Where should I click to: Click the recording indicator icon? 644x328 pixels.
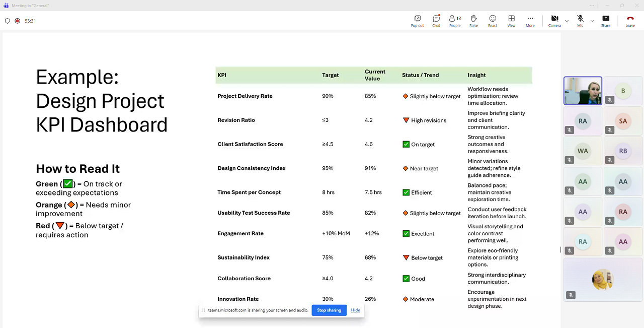click(x=18, y=21)
